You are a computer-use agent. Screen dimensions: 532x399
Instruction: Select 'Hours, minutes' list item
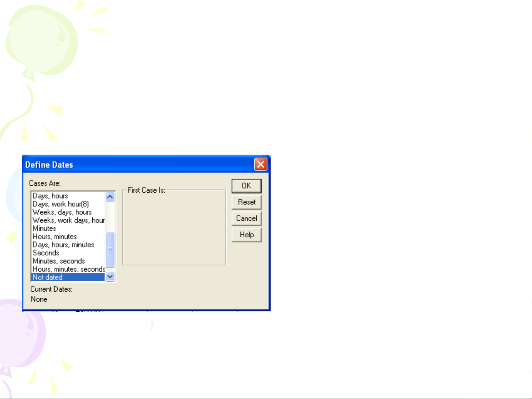55,237
